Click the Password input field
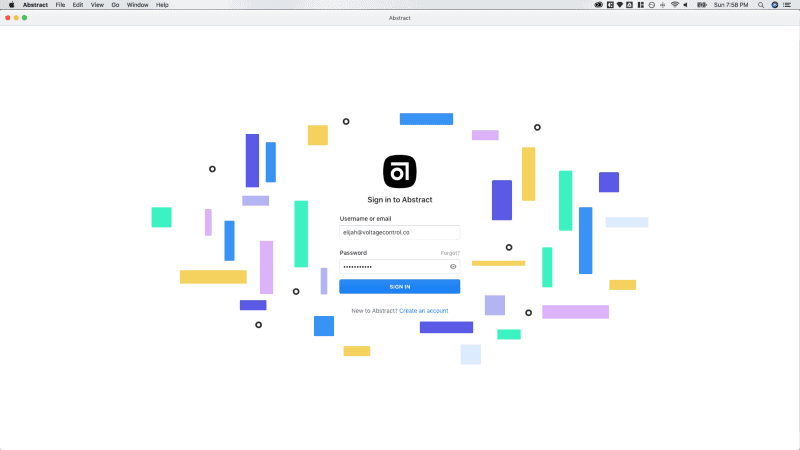800x450 pixels. click(399, 266)
